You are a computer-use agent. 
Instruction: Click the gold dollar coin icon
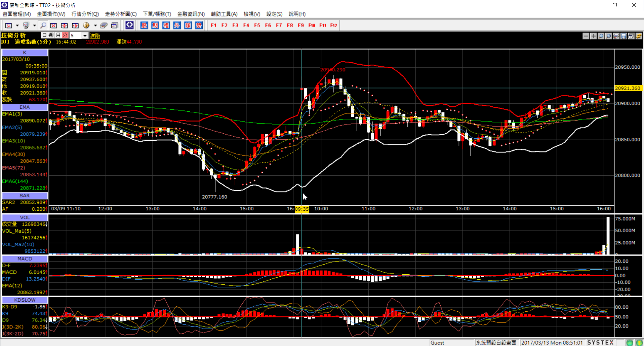(86, 25)
